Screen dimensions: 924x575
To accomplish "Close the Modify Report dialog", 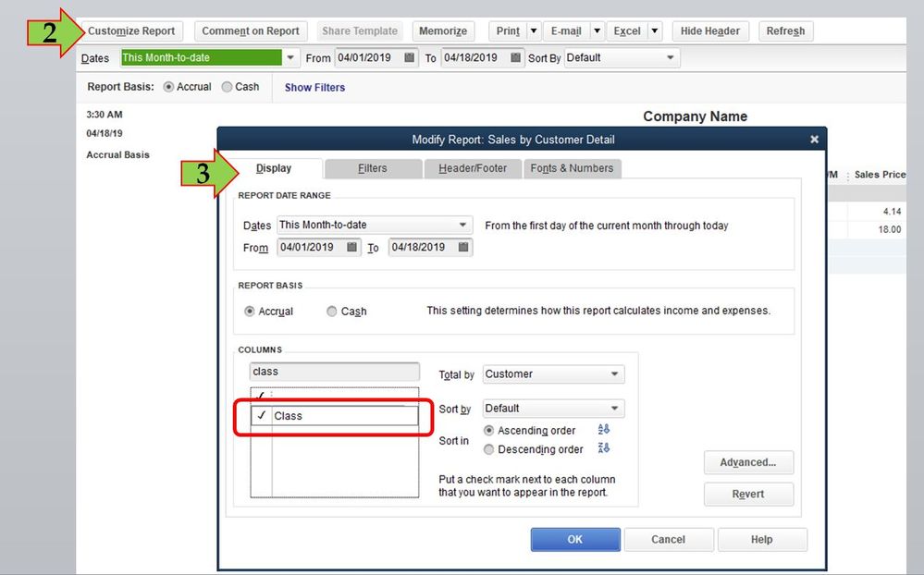I will click(x=814, y=139).
